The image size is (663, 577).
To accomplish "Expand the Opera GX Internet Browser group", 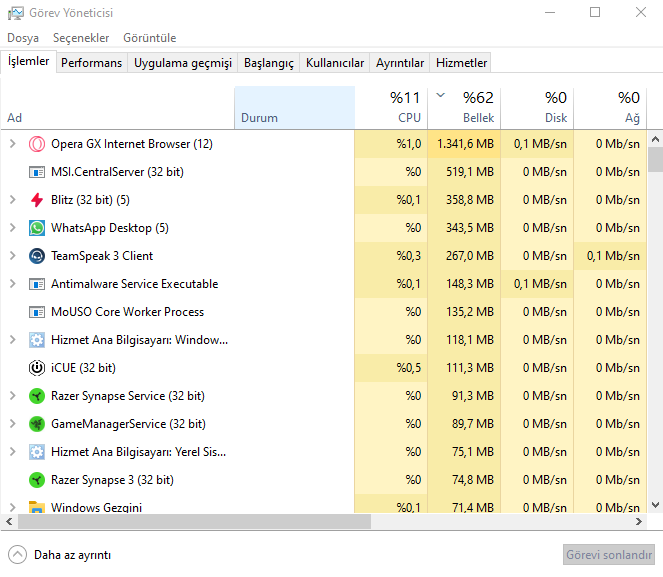I will point(12,144).
